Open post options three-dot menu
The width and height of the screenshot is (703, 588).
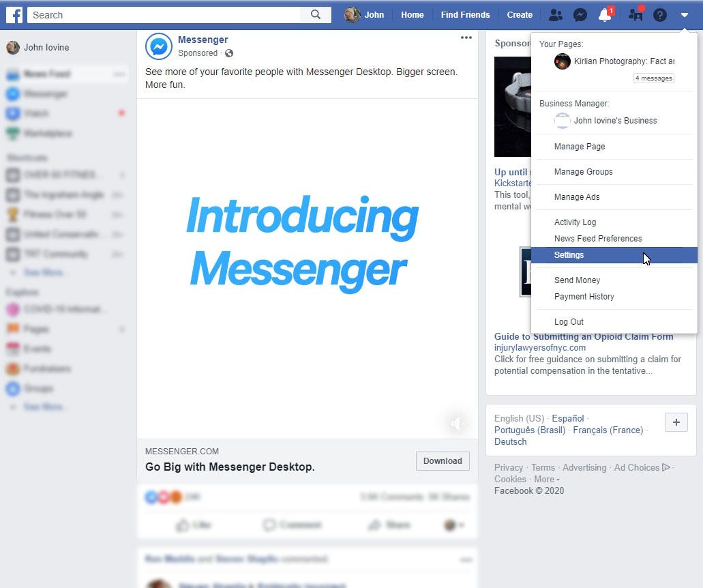point(466,38)
